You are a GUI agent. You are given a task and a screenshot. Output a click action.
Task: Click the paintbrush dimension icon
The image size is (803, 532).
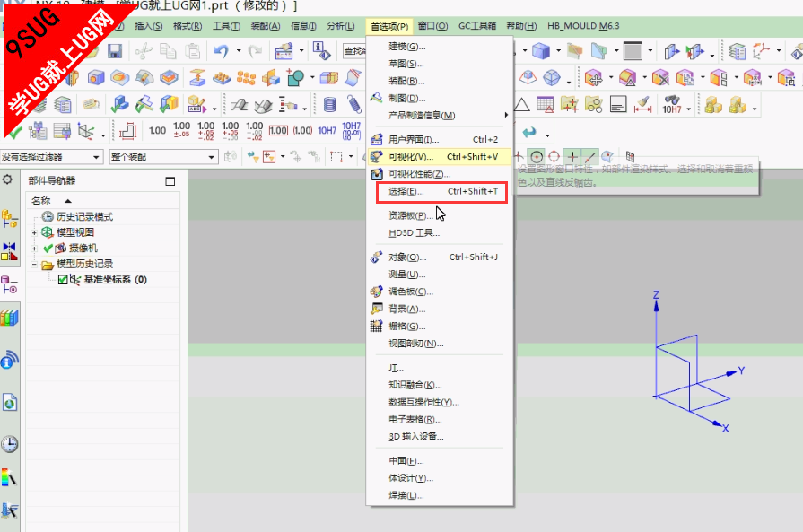coord(642,104)
